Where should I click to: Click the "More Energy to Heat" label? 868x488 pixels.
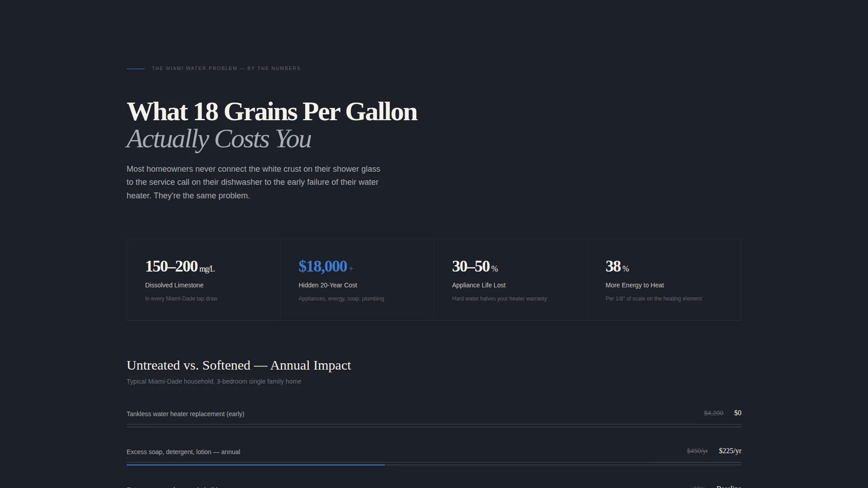[x=635, y=285]
